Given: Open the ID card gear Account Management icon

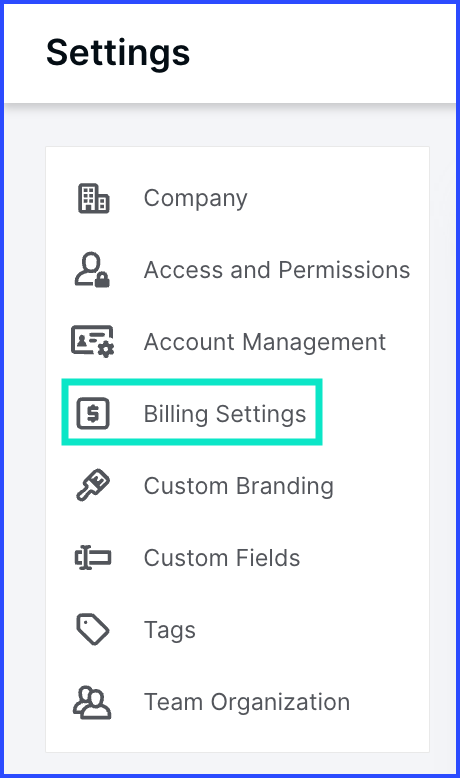Looking at the screenshot, I should (93, 341).
